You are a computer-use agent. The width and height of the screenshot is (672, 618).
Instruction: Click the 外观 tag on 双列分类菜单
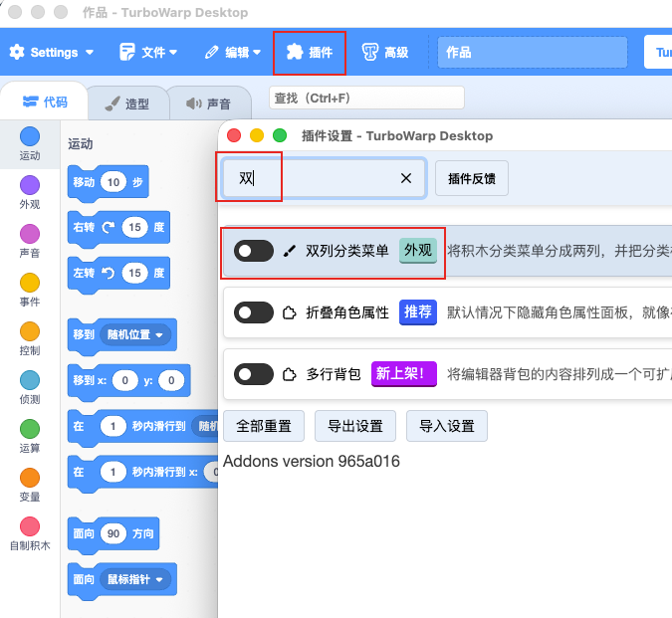418,250
